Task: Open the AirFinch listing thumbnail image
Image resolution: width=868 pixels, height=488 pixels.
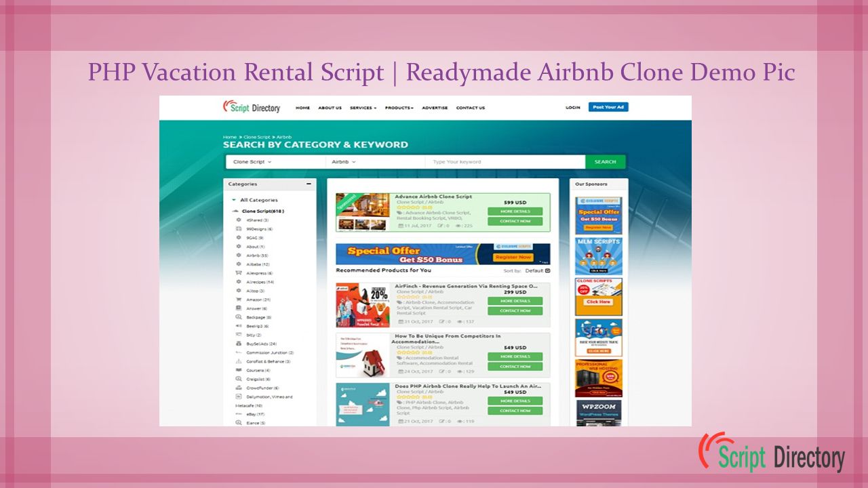Action: [x=363, y=305]
